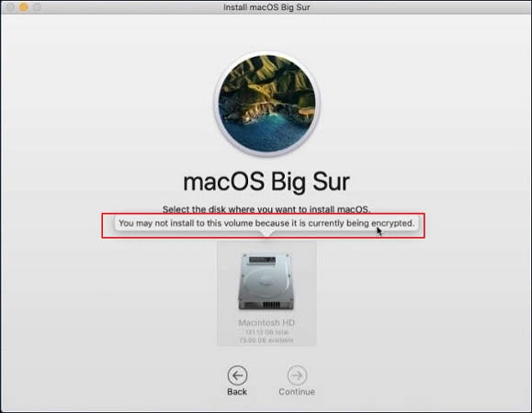This screenshot has height=413, width=532.
Task: Click the macOS Big Sur heading
Action: click(x=266, y=182)
